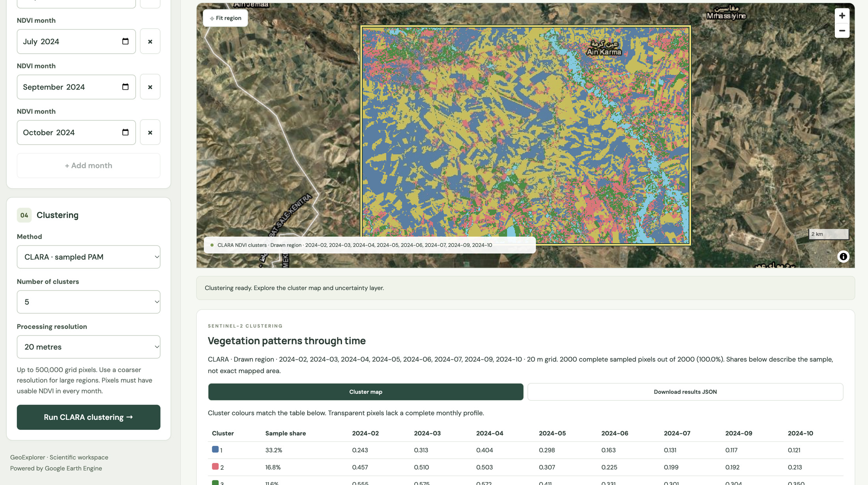This screenshot has height=485, width=868.
Task: Open calendar picker for September 2024 field
Action: coord(125,87)
